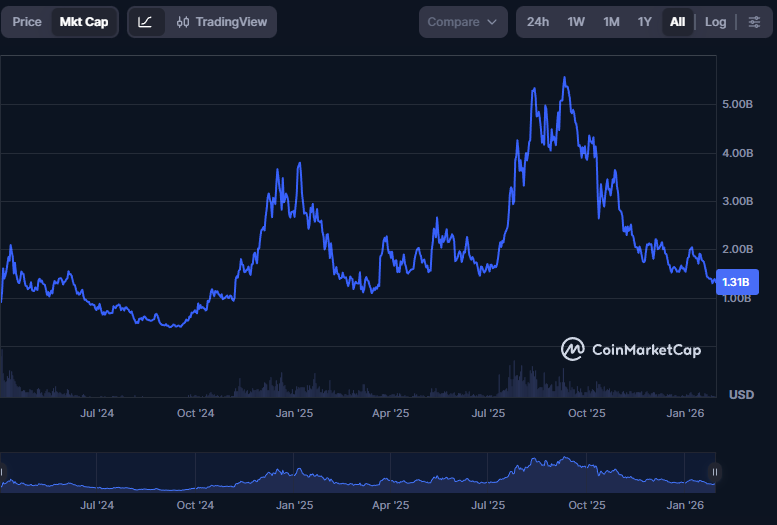Switch to TradingView chart mode
Image resolution: width=777 pixels, height=525 pixels.
(x=222, y=22)
